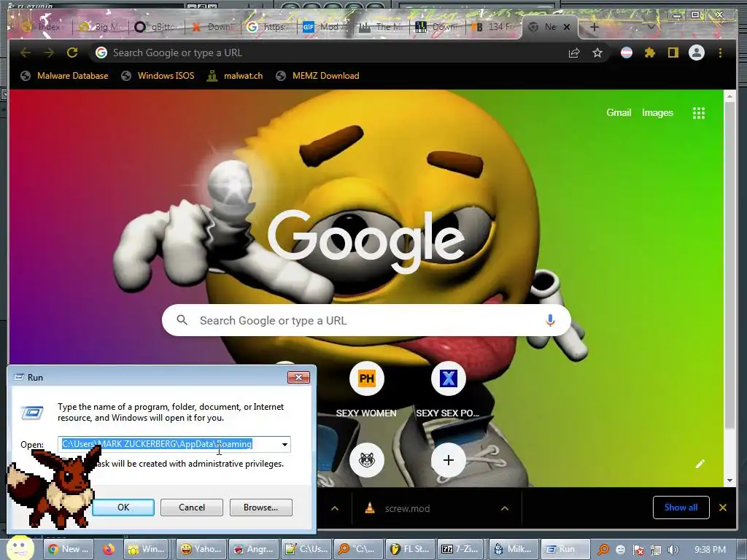747x560 pixels.
Task: Switch to the Yaho... taskbar window
Action: point(201,549)
